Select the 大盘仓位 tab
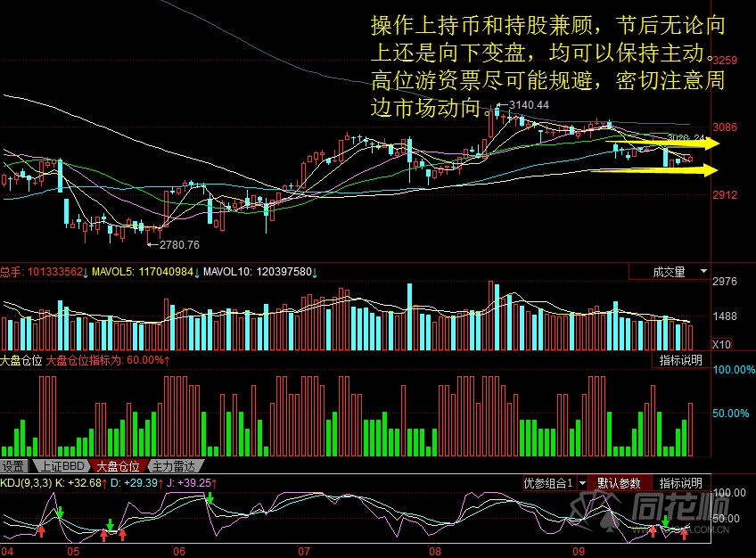The height and width of the screenshot is (558, 756). click(118, 466)
